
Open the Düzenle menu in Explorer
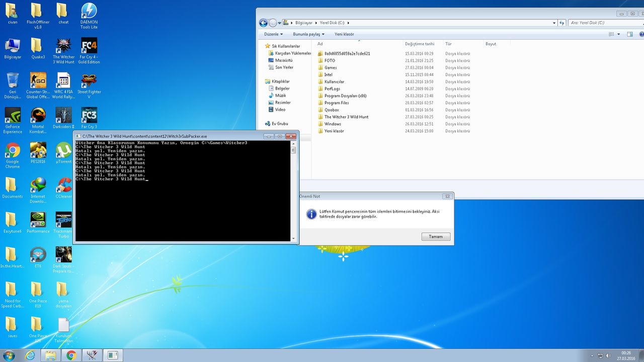273,34
